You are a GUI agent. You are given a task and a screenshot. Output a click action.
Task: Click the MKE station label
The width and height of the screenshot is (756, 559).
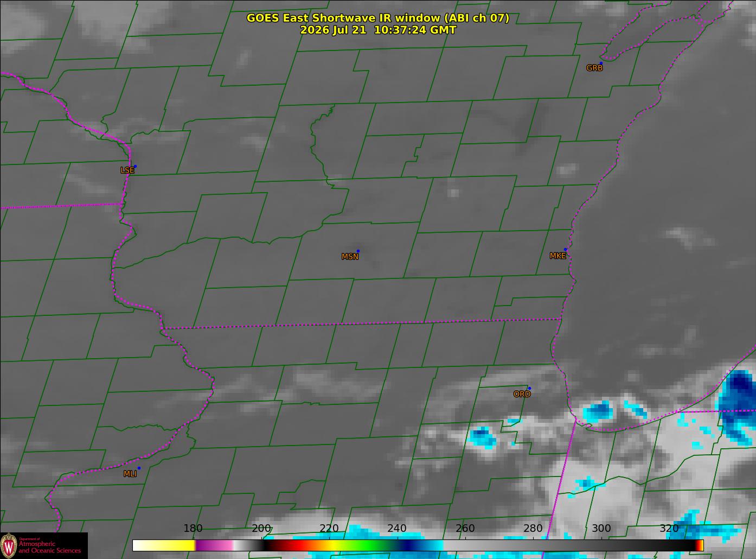tap(558, 256)
